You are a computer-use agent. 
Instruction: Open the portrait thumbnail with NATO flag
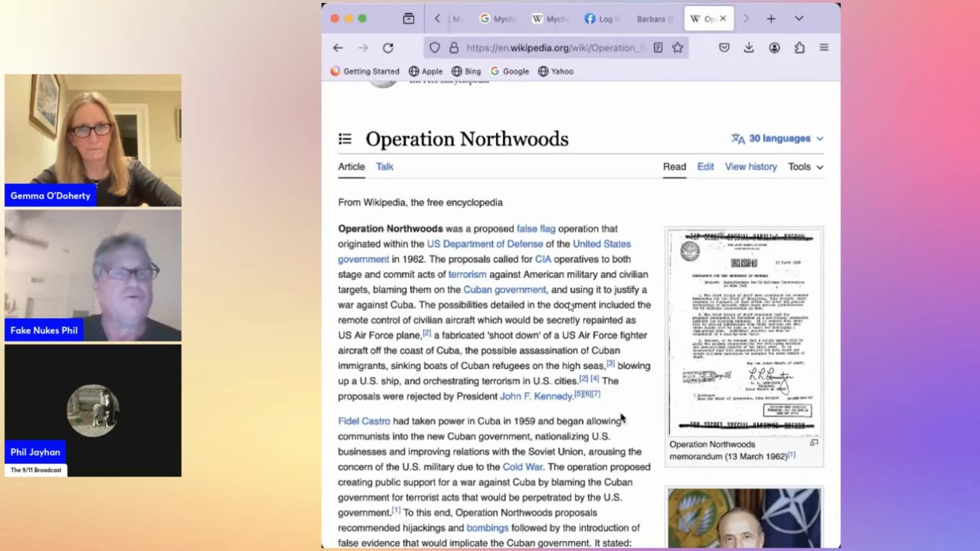click(743, 517)
